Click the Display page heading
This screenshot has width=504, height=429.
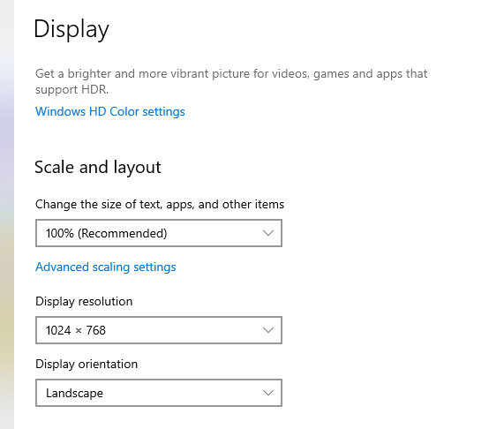coord(71,29)
